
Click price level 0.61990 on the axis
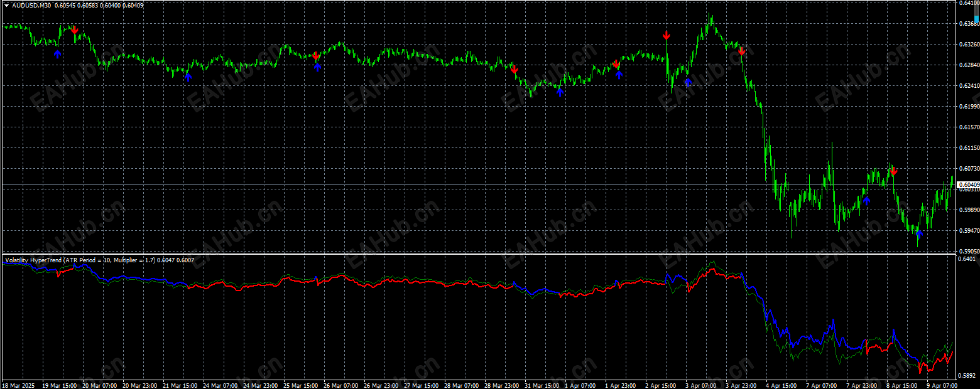(968, 107)
